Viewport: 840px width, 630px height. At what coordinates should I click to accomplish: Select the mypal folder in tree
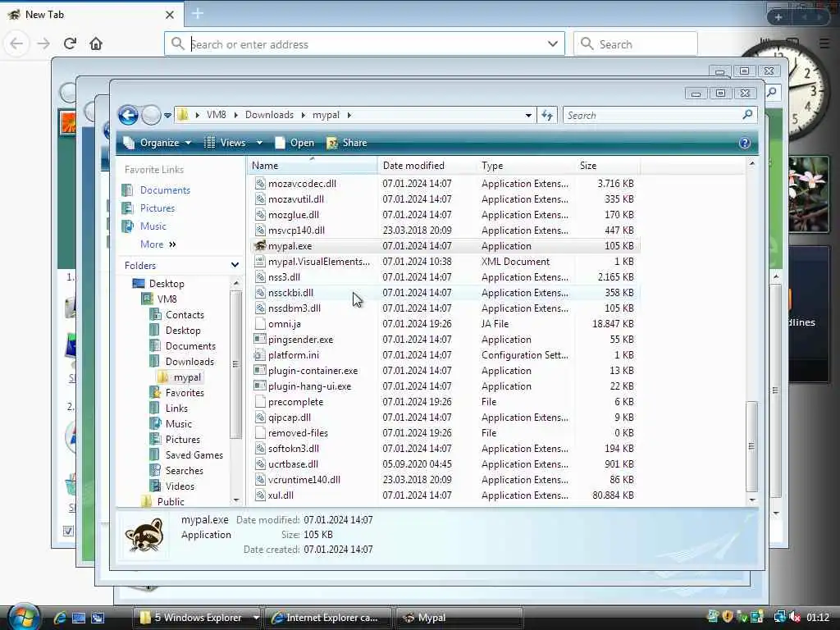pyautogui.click(x=187, y=377)
